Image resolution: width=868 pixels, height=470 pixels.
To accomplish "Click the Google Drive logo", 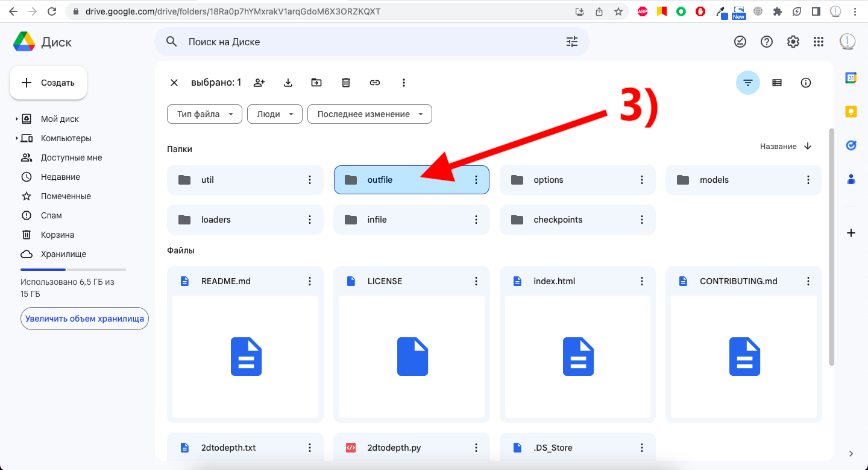I will 24,42.
